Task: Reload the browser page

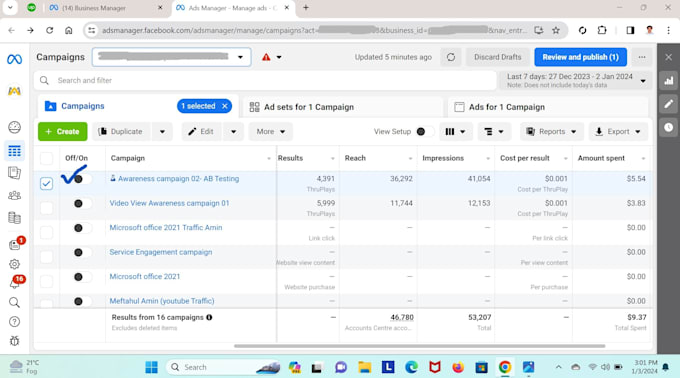Action: click(49, 30)
